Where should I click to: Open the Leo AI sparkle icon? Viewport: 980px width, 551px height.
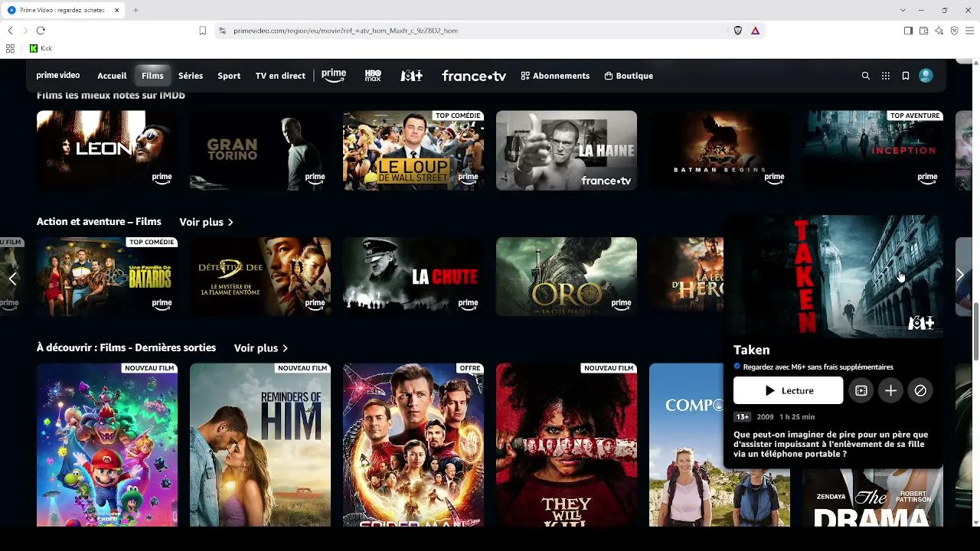point(939,31)
